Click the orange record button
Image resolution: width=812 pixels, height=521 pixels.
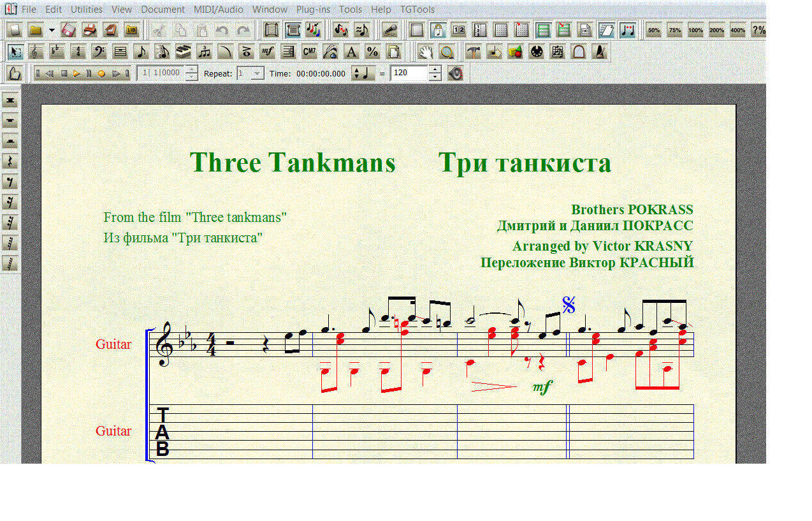tap(101, 73)
